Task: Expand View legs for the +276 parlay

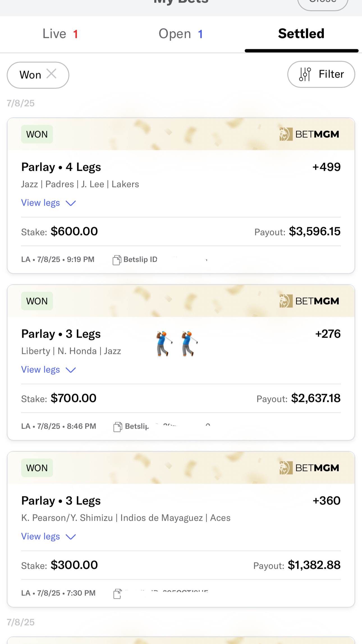Action: click(x=48, y=370)
